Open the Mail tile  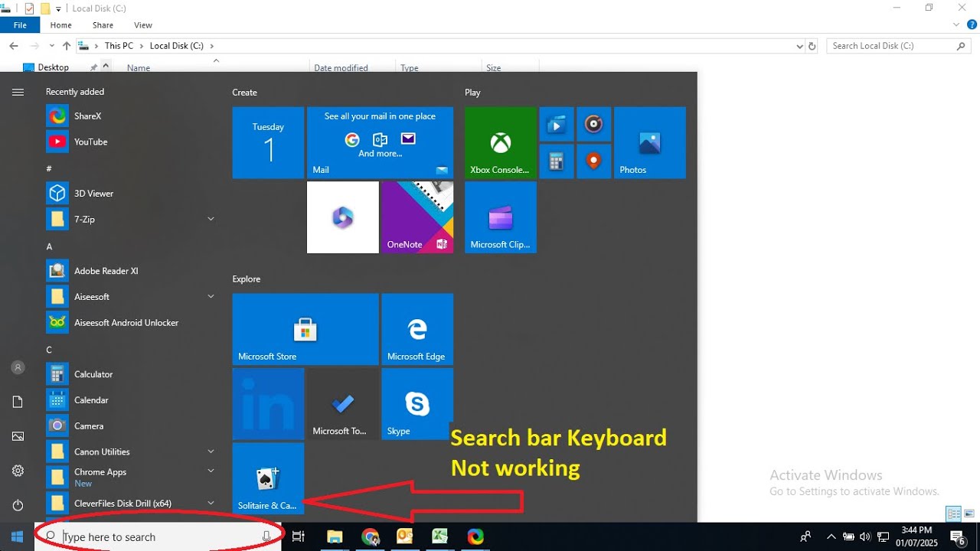click(x=380, y=143)
